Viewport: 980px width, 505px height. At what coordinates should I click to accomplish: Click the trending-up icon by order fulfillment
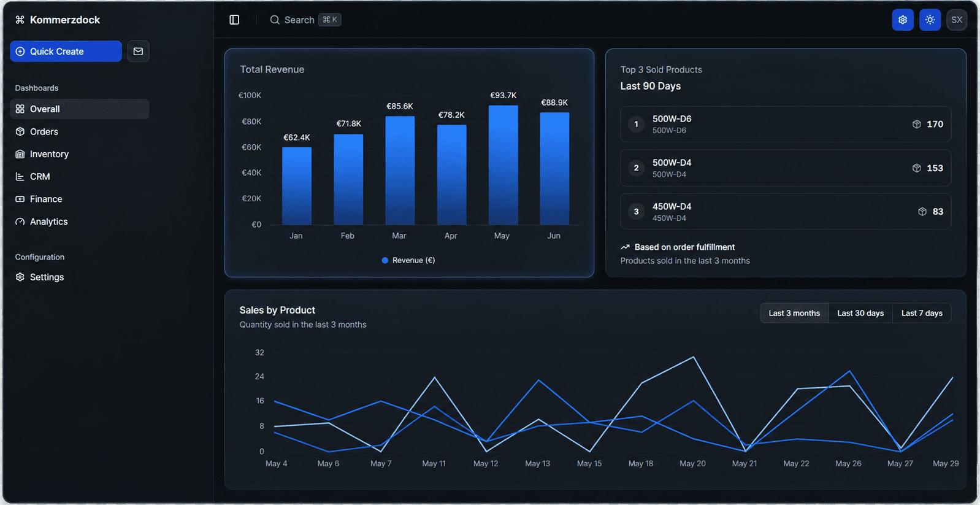pyautogui.click(x=625, y=247)
